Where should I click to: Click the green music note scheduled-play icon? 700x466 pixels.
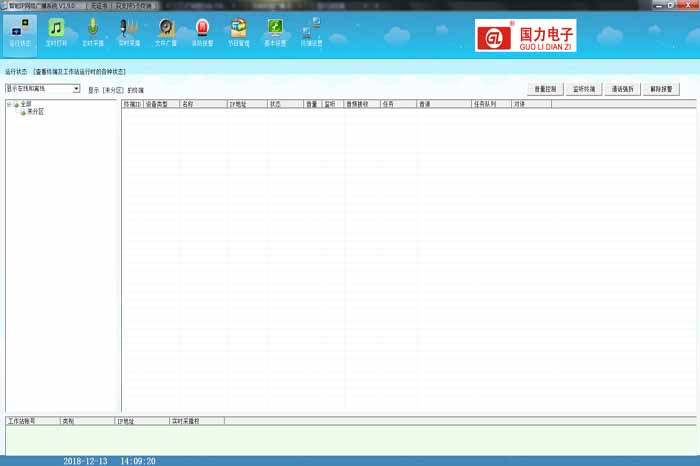click(x=56, y=32)
